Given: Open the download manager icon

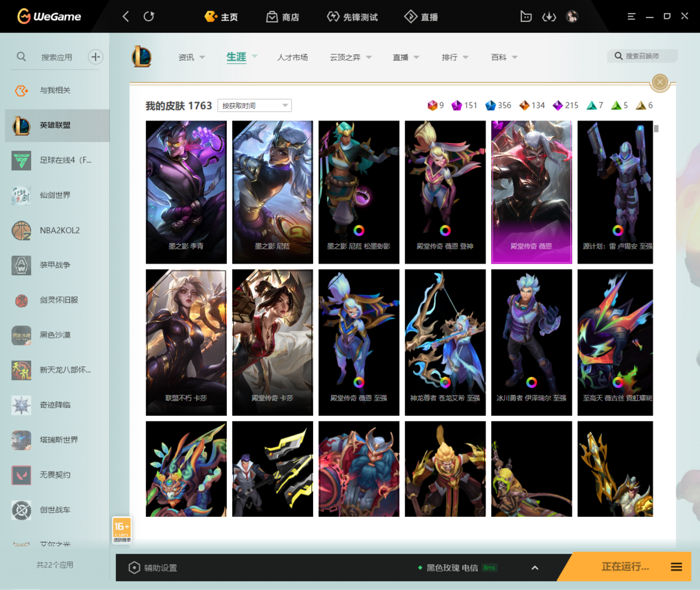Looking at the screenshot, I should [x=549, y=16].
